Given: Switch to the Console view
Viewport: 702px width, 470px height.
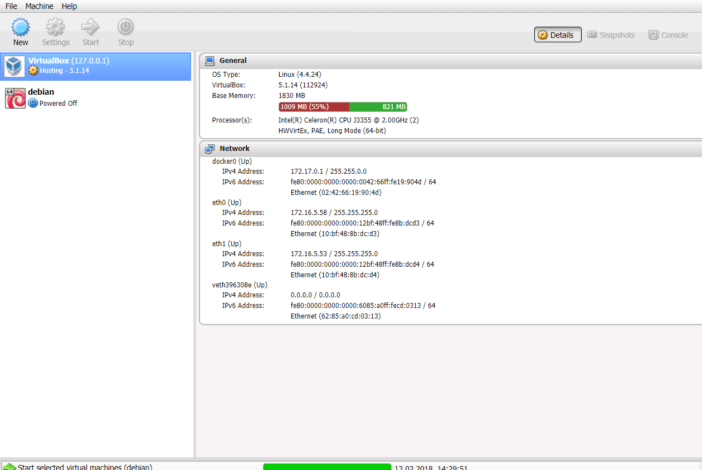Looking at the screenshot, I should click(x=668, y=35).
